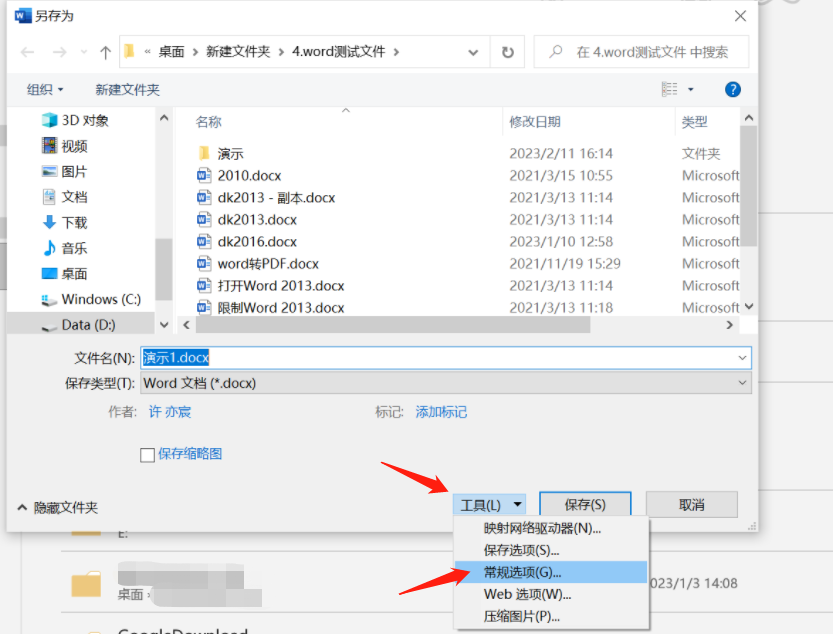The height and width of the screenshot is (634, 833).
Task: Click the background window folder icon
Action: pyautogui.click(x=86, y=585)
